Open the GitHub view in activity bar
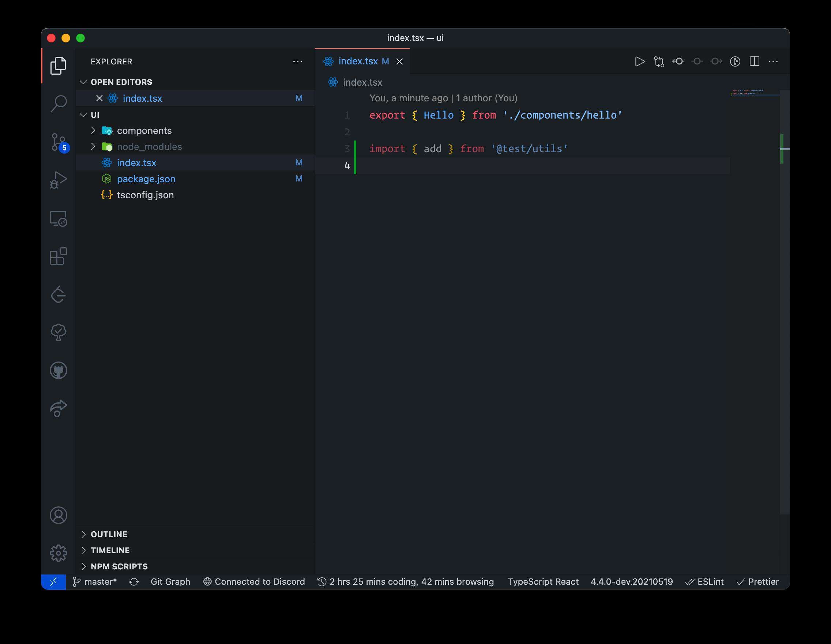This screenshot has height=644, width=831. tap(58, 370)
